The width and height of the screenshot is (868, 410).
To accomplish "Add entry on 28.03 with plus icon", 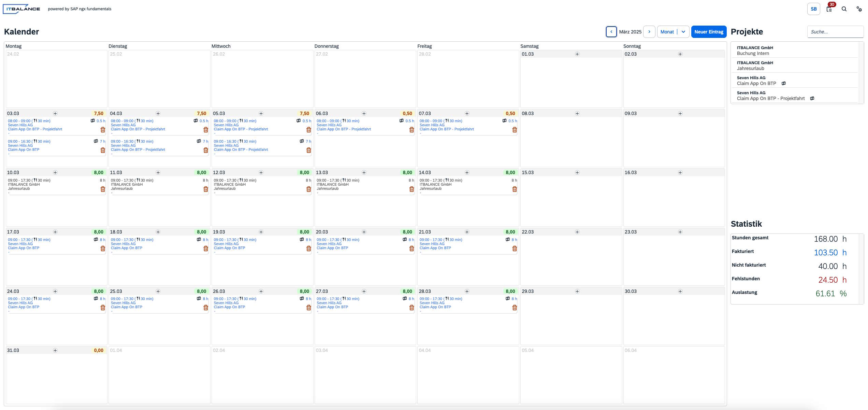I will click(x=467, y=291).
